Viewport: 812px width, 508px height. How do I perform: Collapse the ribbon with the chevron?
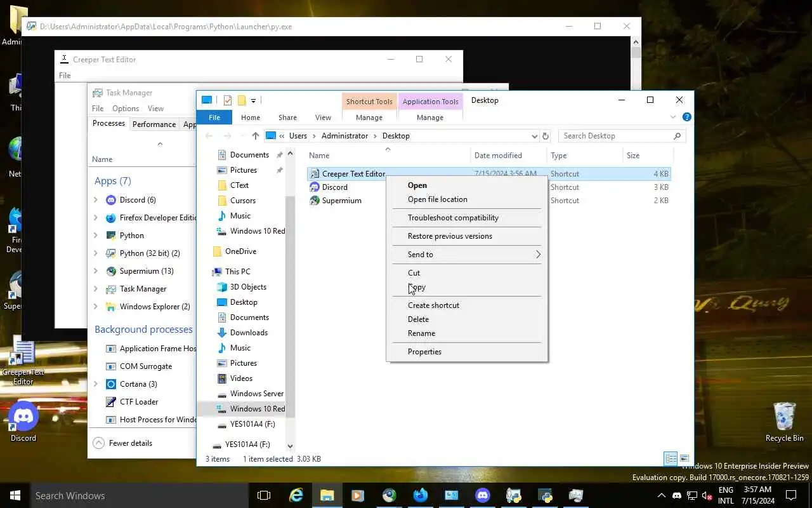[674, 117]
